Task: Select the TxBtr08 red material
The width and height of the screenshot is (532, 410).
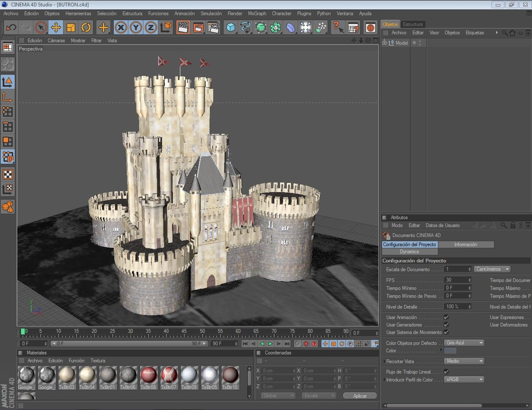Action: tap(148, 378)
